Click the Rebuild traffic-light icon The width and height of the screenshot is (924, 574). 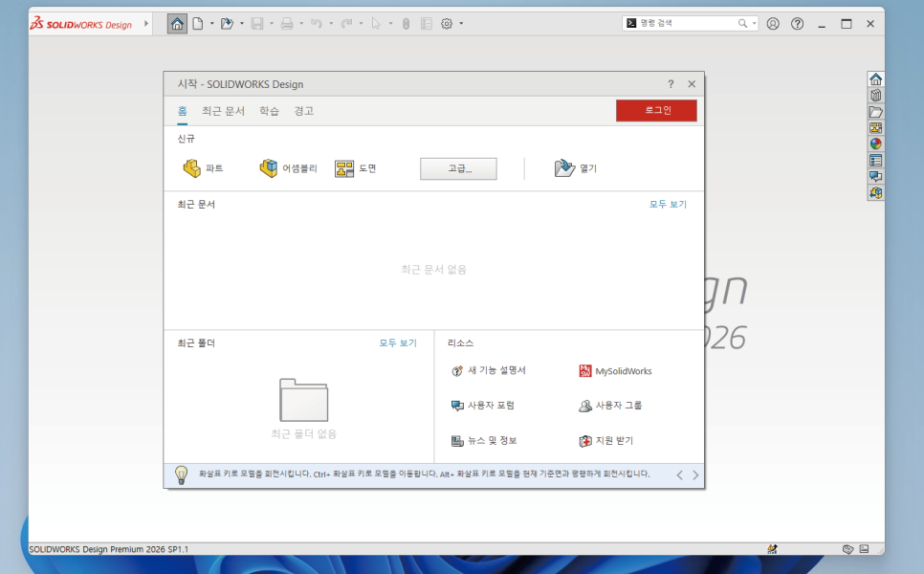click(406, 24)
